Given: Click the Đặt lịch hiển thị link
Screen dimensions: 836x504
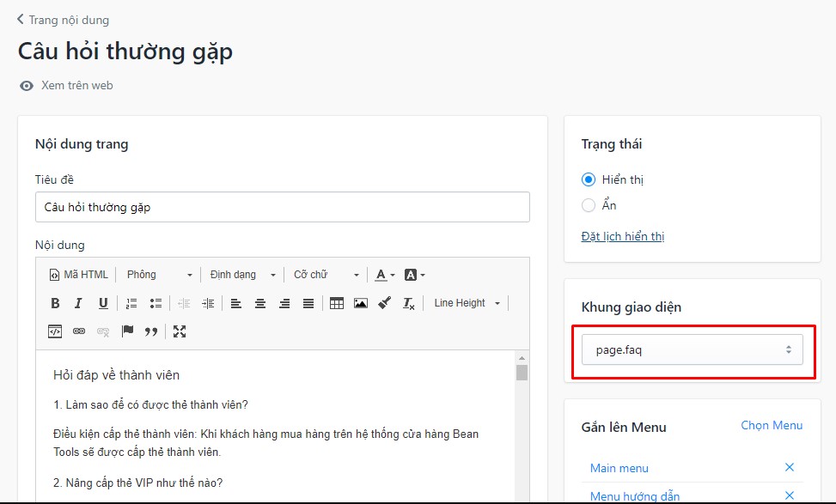Looking at the screenshot, I should 623,236.
